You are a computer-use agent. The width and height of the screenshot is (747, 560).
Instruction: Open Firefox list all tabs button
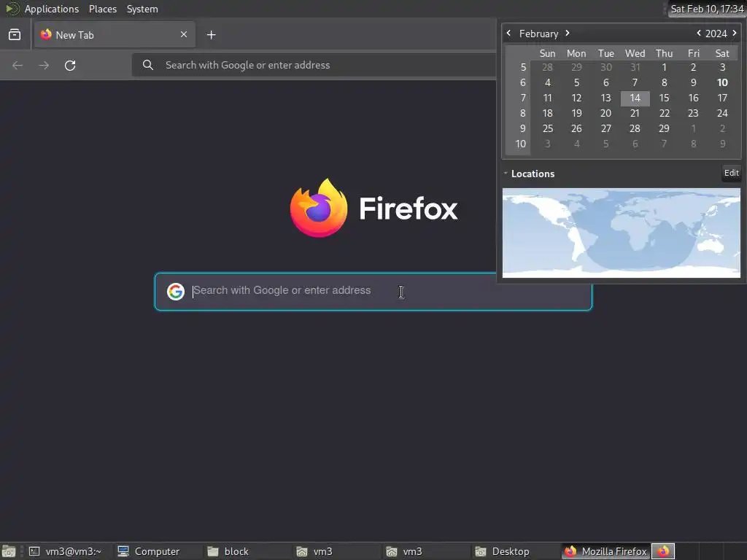click(x=15, y=35)
